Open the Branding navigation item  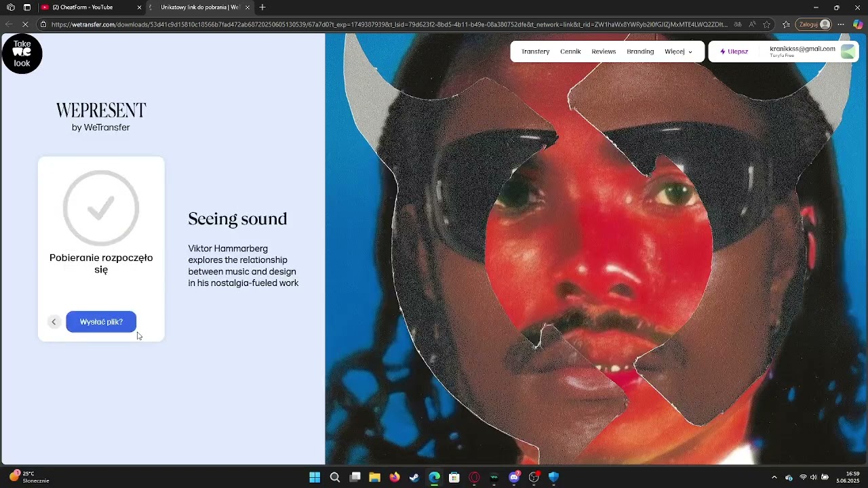click(x=640, y=52)
